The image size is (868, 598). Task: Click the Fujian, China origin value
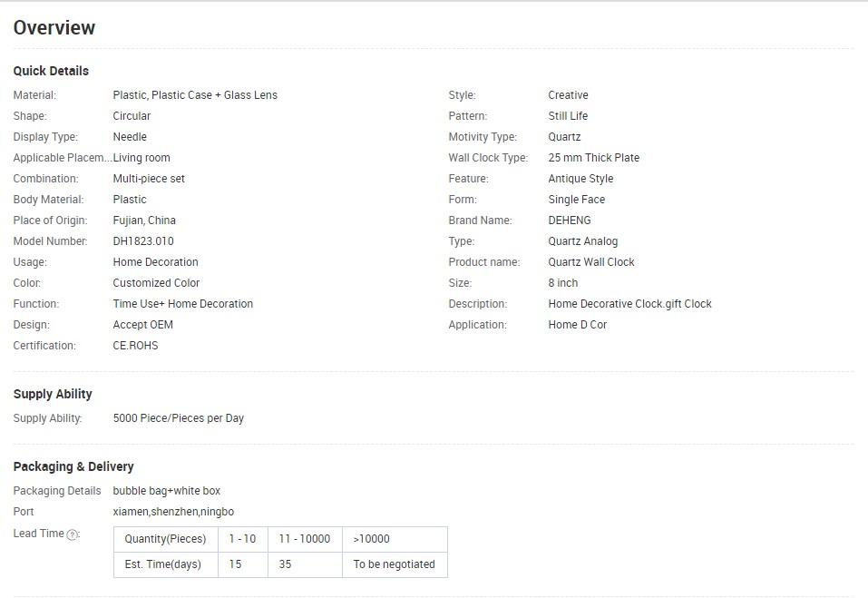click(x=144, y=221)
